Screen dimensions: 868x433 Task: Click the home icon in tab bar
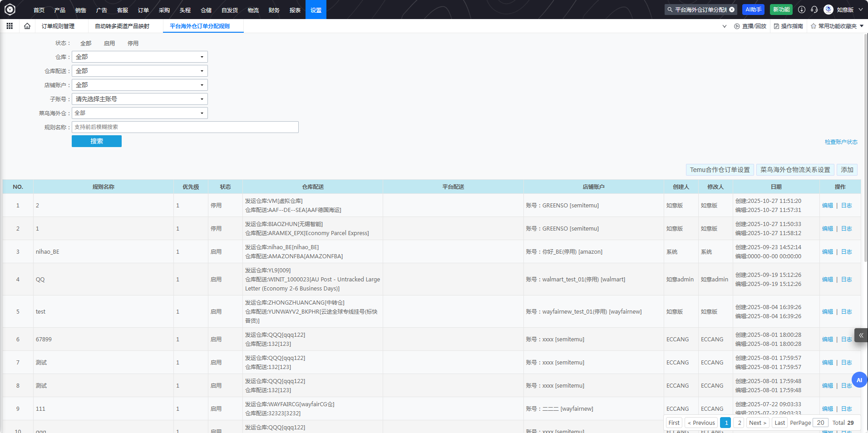click(x=27, y=26)
